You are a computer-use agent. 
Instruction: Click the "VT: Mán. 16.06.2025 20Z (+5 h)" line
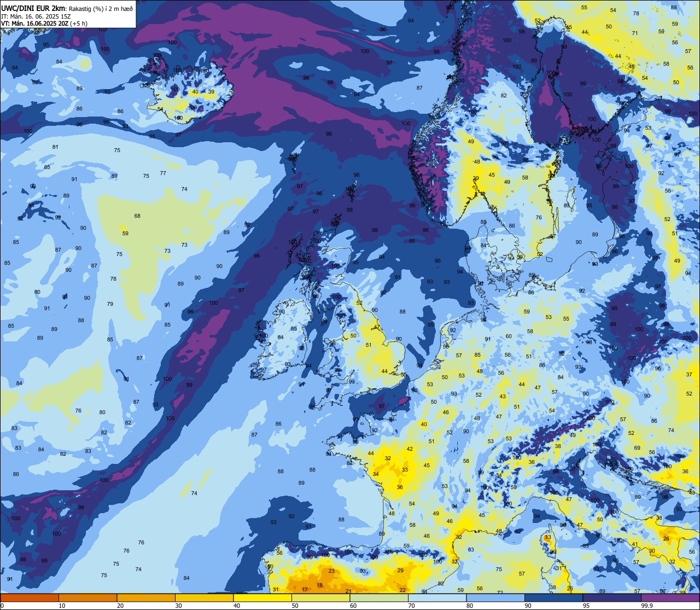pos(44,23)
